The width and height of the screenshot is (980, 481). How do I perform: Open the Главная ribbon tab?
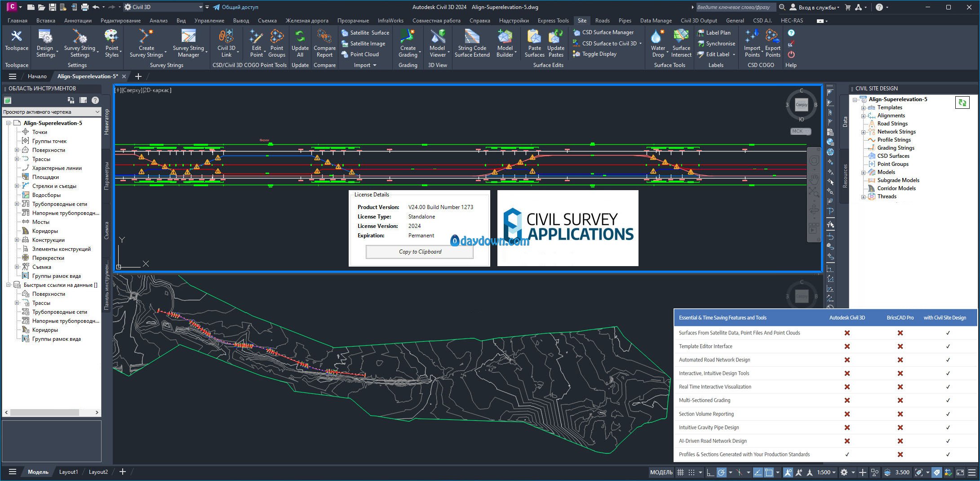point(18,21)
